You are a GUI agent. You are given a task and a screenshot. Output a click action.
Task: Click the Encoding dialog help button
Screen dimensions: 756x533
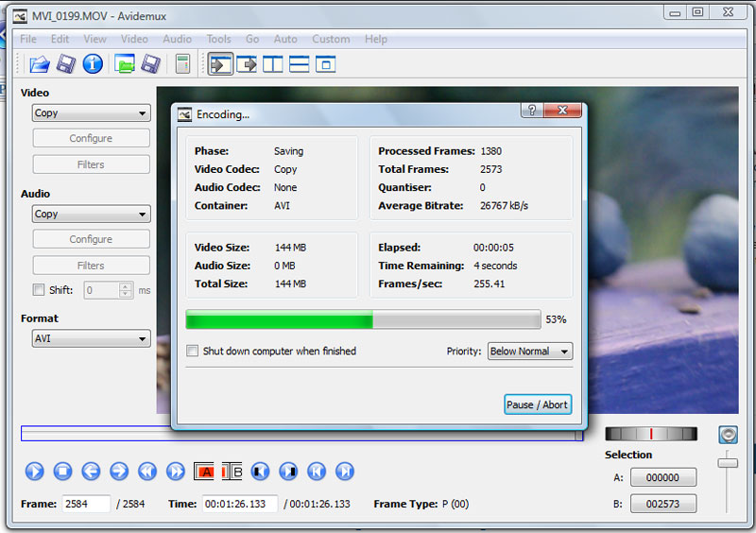[x=532, y=111]
